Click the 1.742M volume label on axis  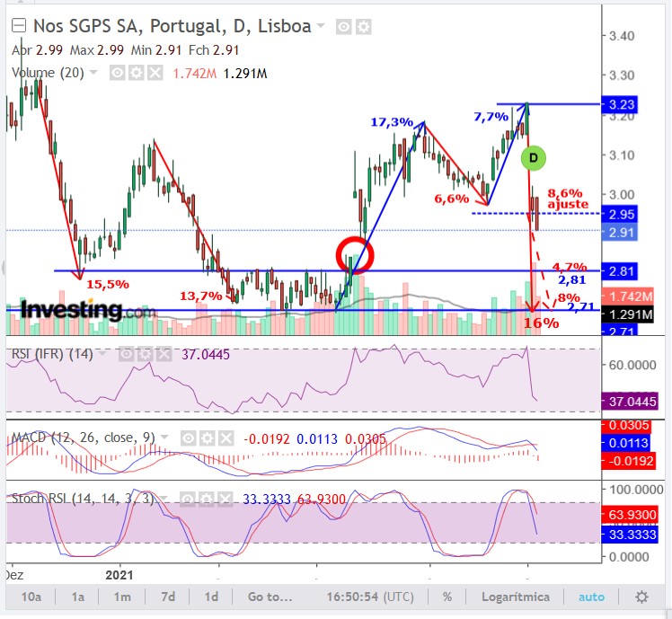click(x=628, y=296)
